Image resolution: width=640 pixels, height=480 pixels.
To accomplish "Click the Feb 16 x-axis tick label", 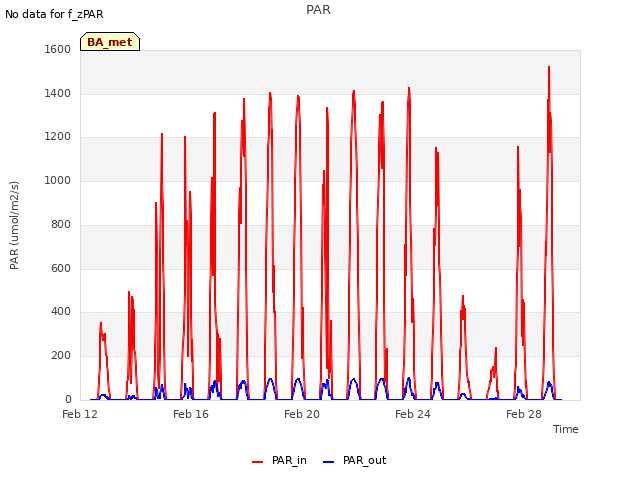I will [191, 414].
